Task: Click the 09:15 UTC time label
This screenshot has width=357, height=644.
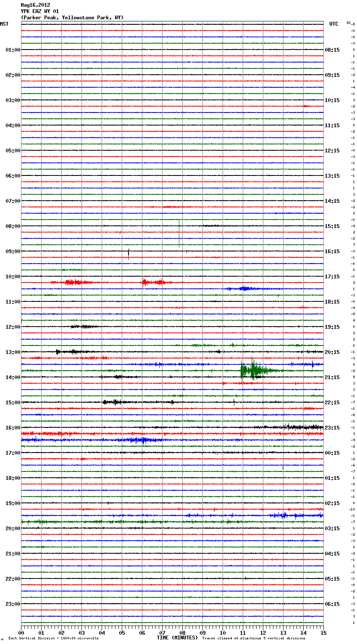Action: 332,75
